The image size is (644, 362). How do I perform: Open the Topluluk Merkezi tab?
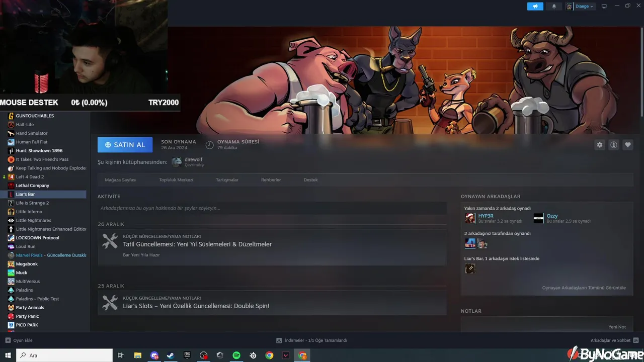click(x=176, y=179)
